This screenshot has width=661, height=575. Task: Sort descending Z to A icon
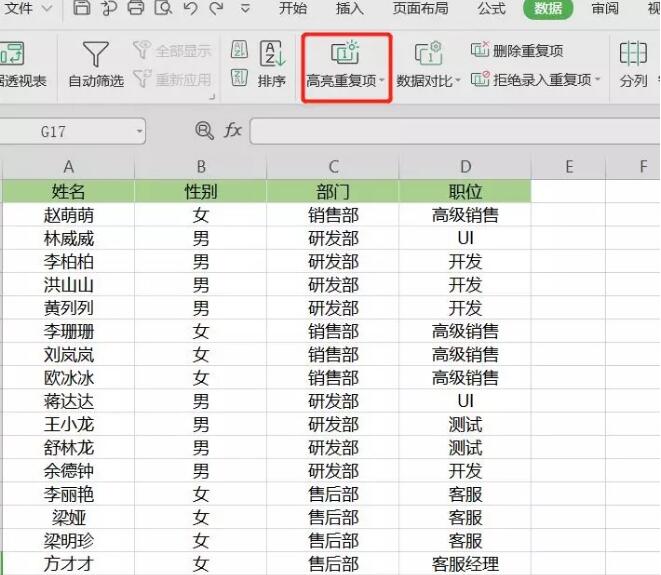[239, 78]
